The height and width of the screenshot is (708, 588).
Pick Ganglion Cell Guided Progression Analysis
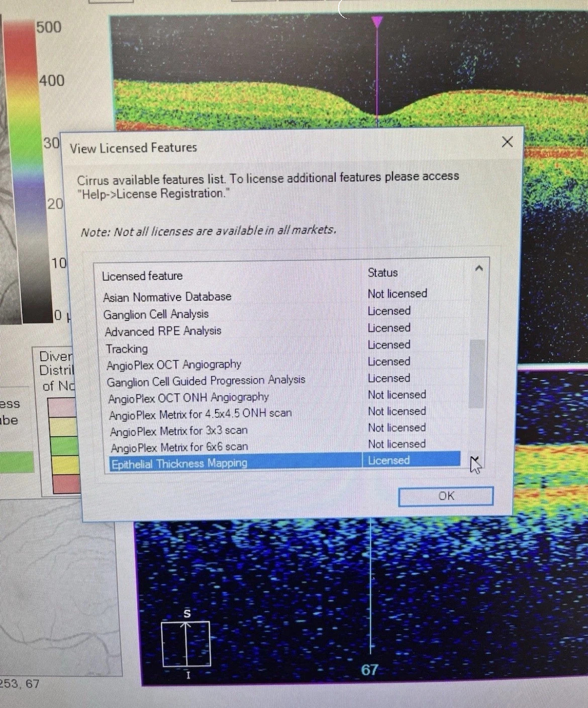tap(206, 381)
